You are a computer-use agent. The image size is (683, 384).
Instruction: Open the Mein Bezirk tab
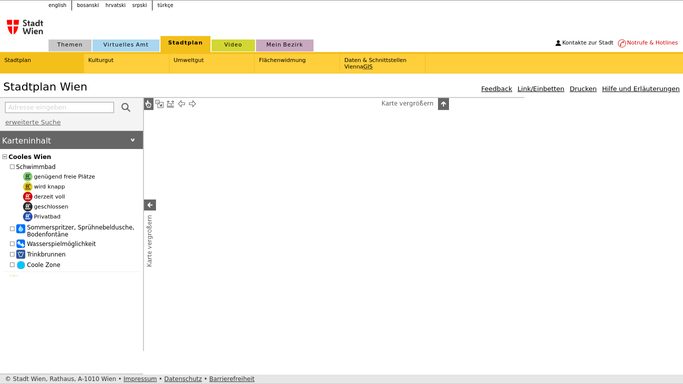[x=284, y=45]
